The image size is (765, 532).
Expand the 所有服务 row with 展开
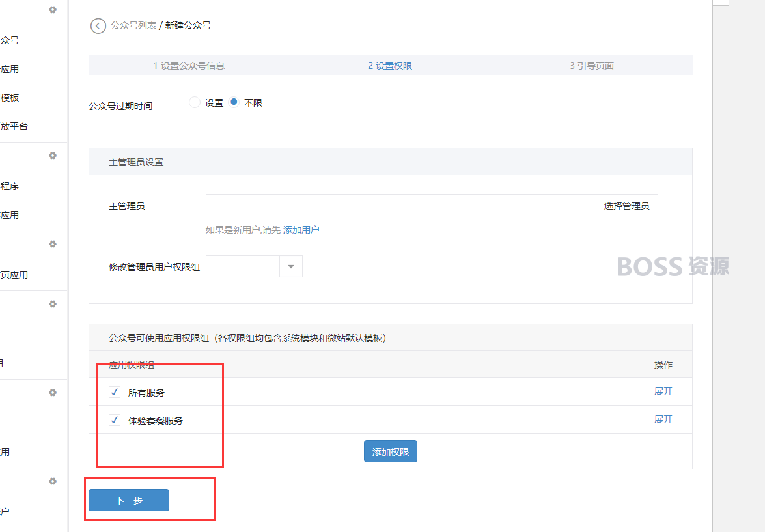[x=663, y=391]
